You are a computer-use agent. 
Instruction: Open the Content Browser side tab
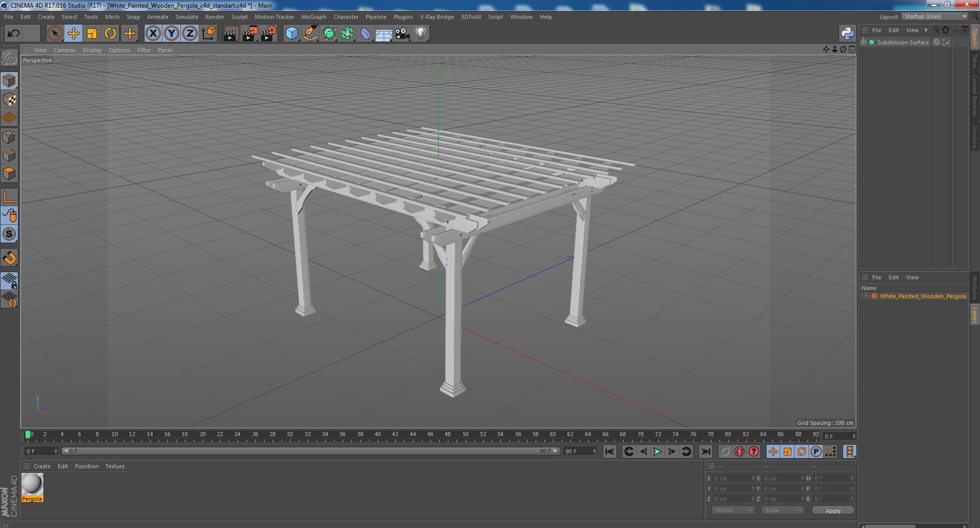tap(974, 95)
